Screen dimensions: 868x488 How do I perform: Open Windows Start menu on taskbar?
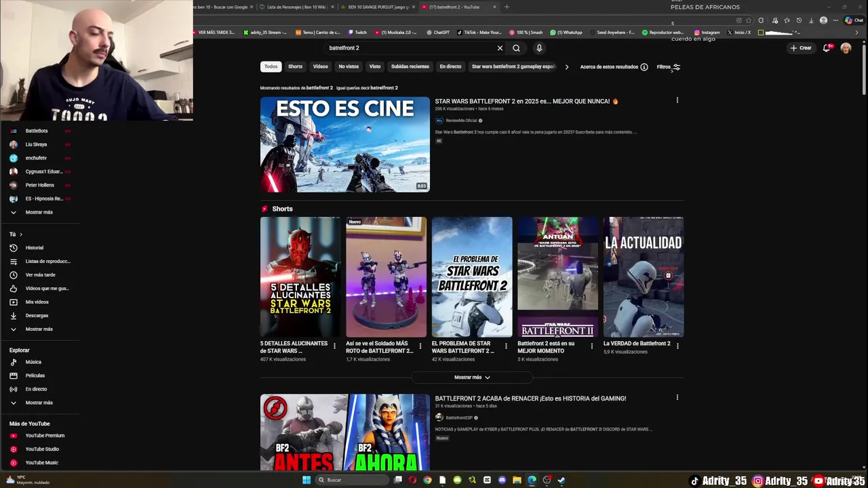(307, 480)
